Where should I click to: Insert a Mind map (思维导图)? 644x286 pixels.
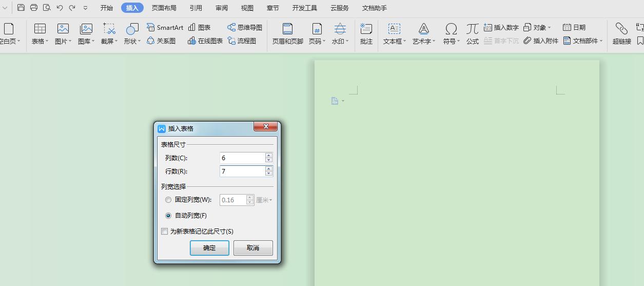pos(245,27)
